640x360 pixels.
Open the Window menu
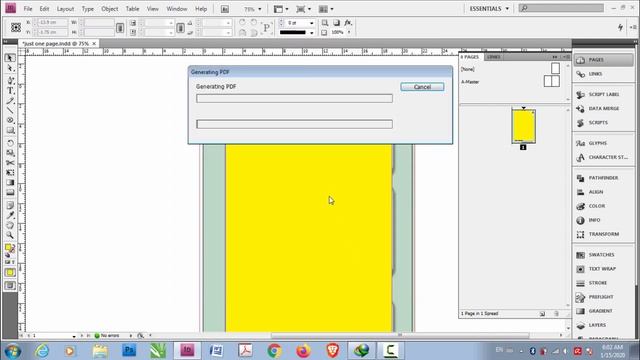(x=177, y=9)
